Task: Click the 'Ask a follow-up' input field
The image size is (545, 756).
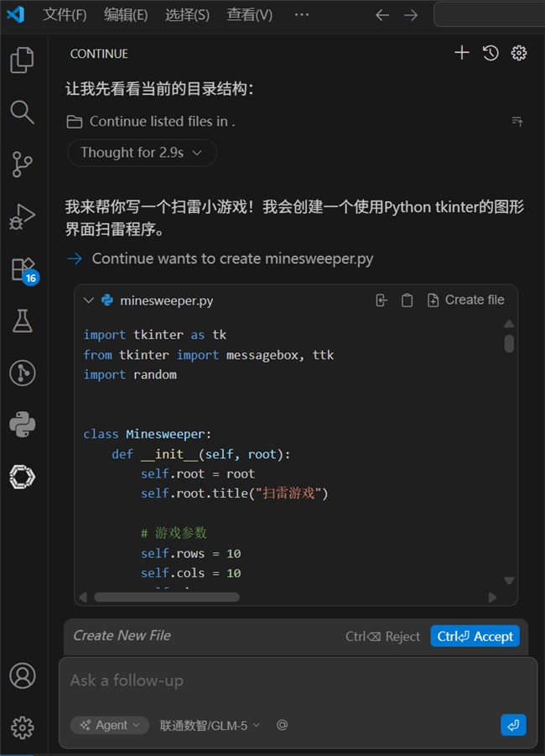Action: 293,680
